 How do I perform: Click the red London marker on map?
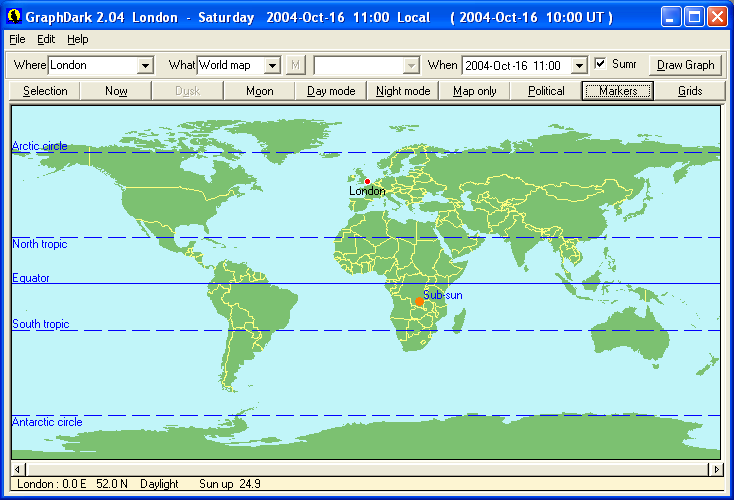tap(367, 181)
